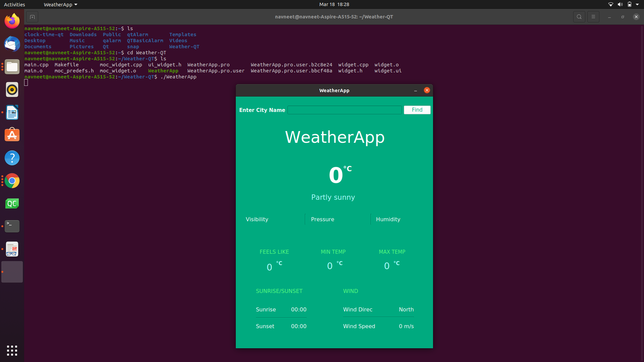Launch Qt Creator from the dock
644x362 pixels.
coord(12,203)
